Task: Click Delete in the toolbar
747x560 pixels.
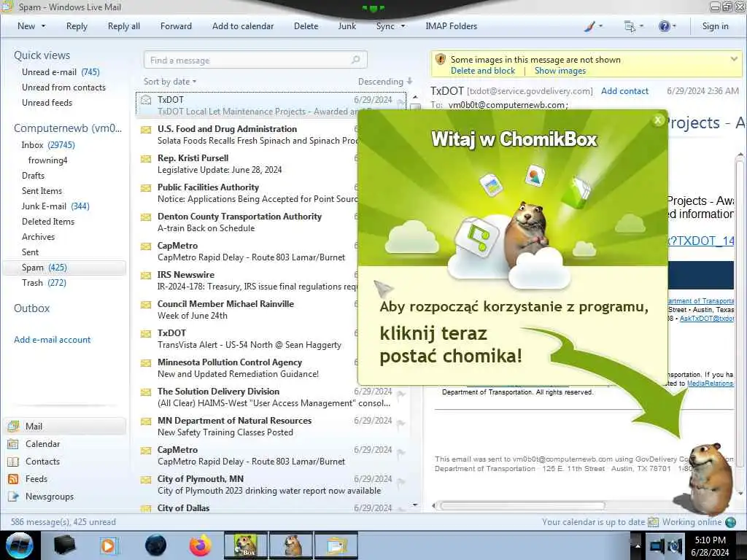Action: (x=306, y=26)
